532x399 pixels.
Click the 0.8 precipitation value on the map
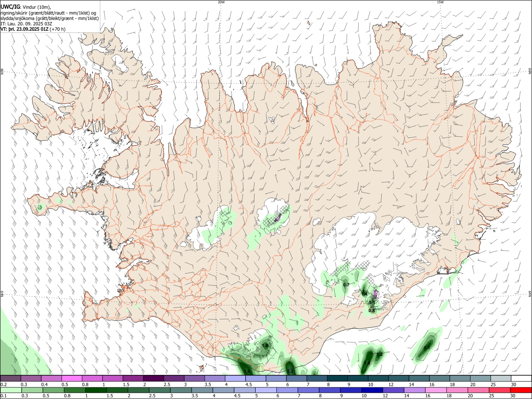372,310
